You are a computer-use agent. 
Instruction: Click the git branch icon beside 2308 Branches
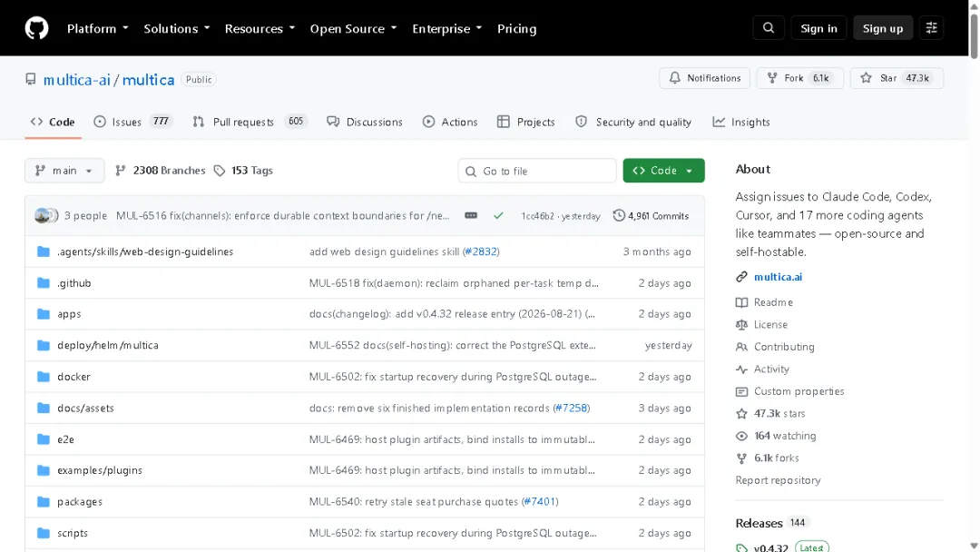click(x=121, y=171)
